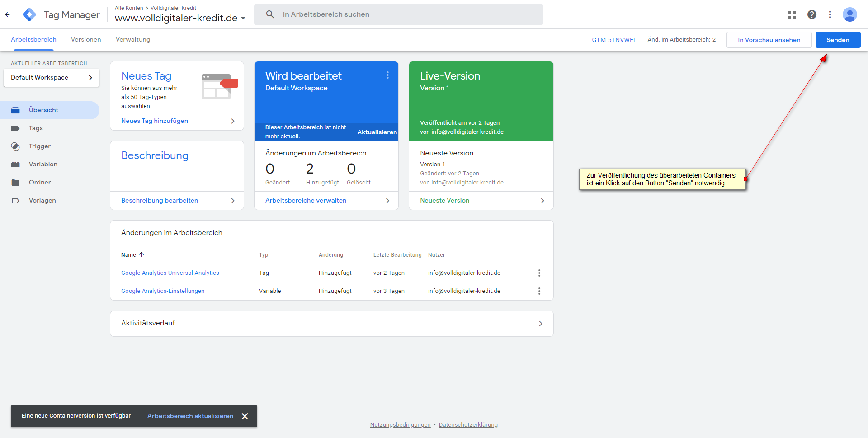Click the Änd. im Arbeitsbereich: 2 counter
Screen dimensions: 868x438
(681, 40)
